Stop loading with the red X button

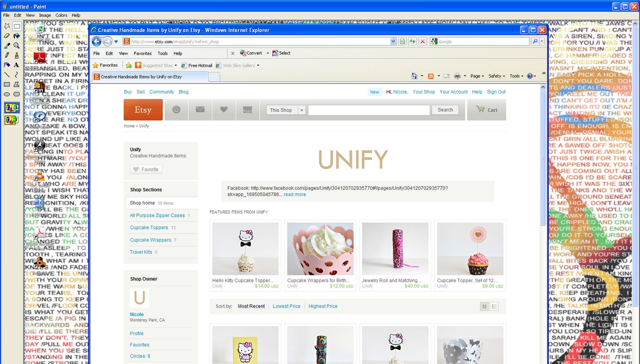422,42
